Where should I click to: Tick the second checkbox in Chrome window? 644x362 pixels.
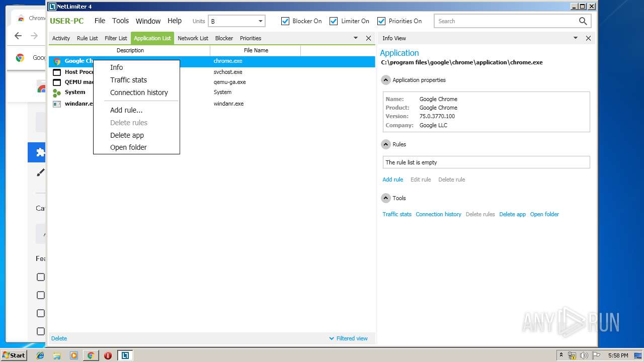[41, 295]
